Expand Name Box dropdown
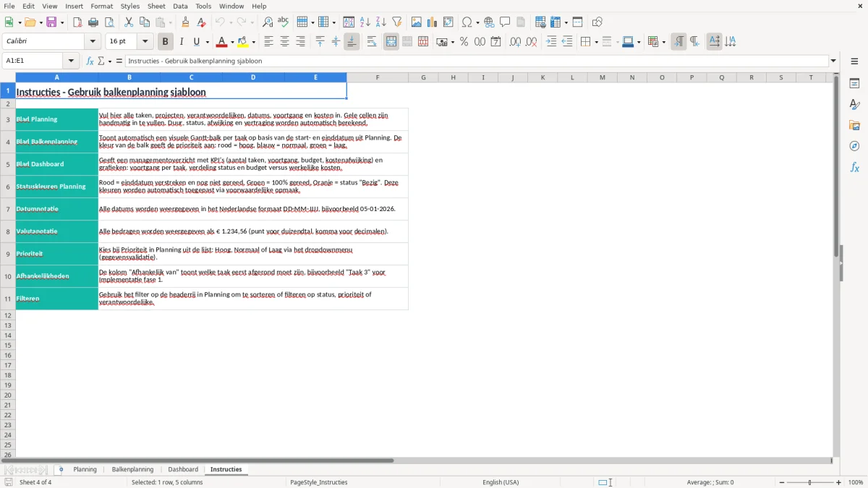The height and width of the screenshot is (488, 868). coord(72,61)
